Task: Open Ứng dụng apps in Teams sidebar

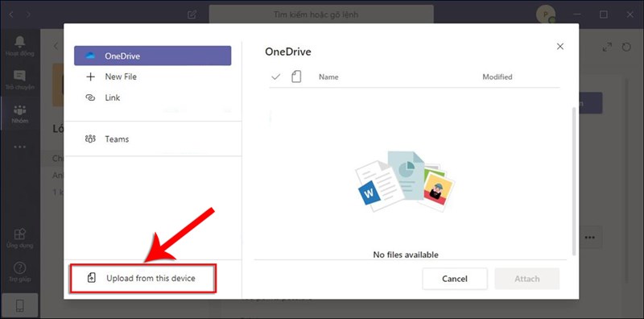Action: pos(19,238)
